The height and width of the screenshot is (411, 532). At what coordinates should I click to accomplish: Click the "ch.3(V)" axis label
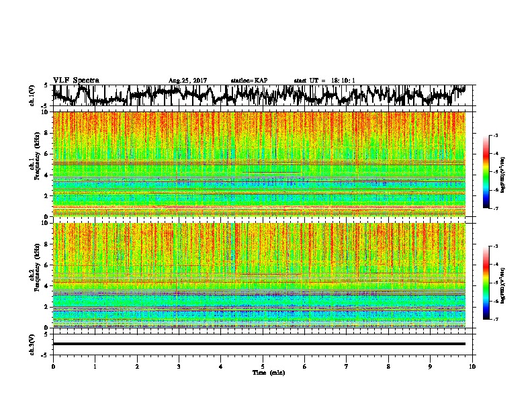32,345
